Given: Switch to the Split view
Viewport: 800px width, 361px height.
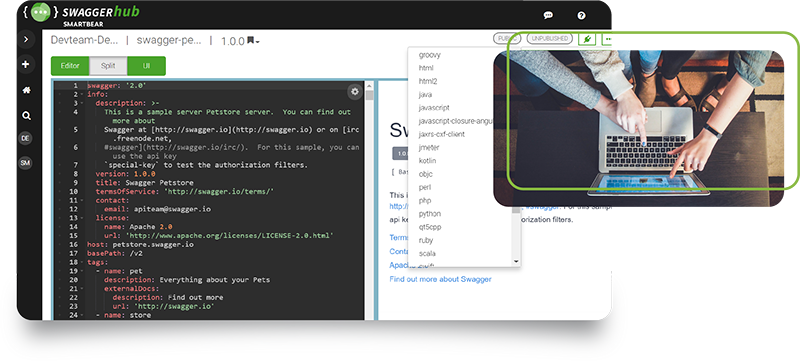Looking at the screenshot, I should coord(108,66).
